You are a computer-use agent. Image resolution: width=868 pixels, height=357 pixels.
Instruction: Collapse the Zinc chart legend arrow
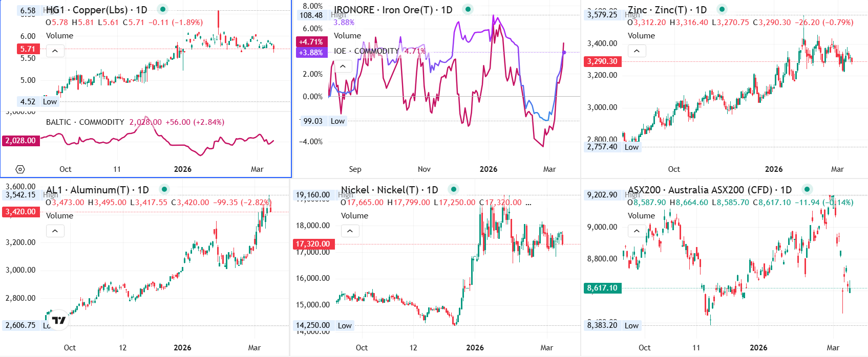coord(637,51)
